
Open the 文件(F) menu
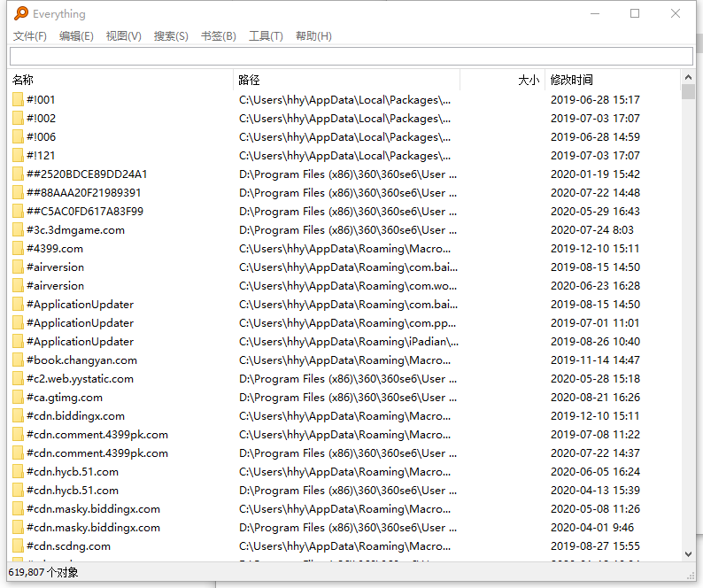click(x=29, y=36)
